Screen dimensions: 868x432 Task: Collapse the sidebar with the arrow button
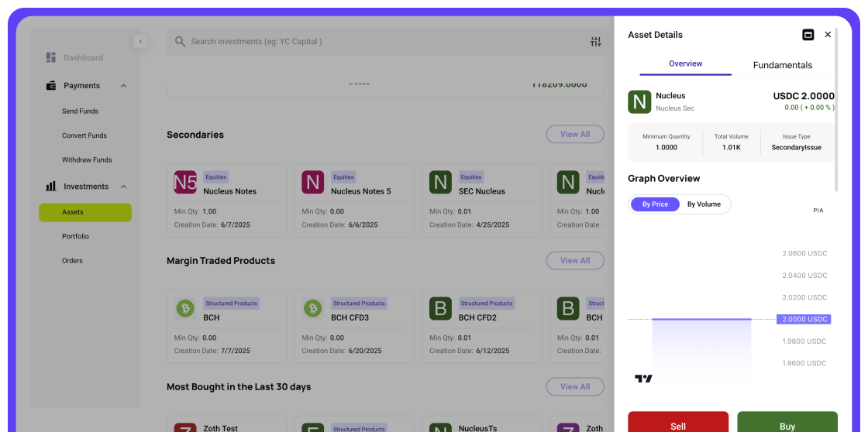[140, 42]
